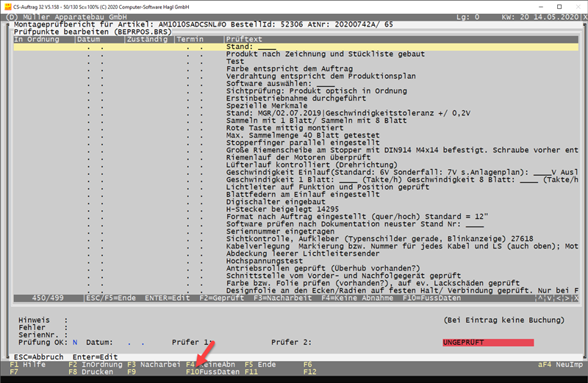
Task: Click the down arrow scroll indicator in list footer
Action: (x=550, y=298)
